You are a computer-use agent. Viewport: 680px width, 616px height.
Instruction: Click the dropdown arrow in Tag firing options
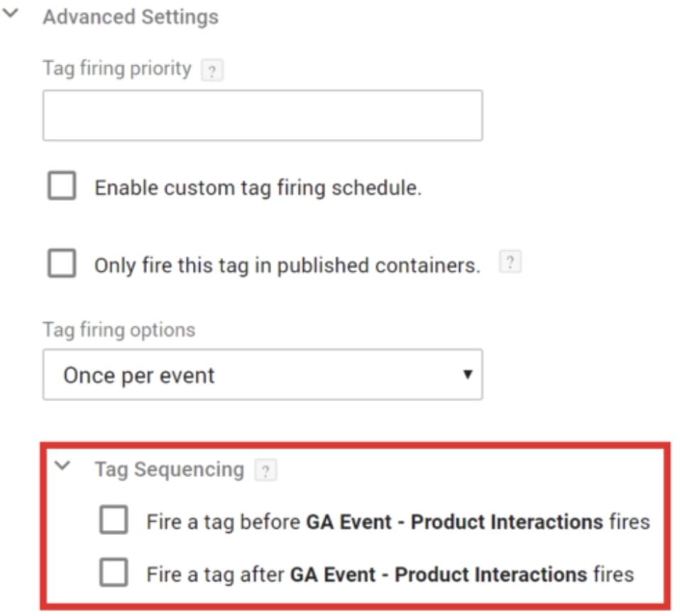click(x=468, y=374)
